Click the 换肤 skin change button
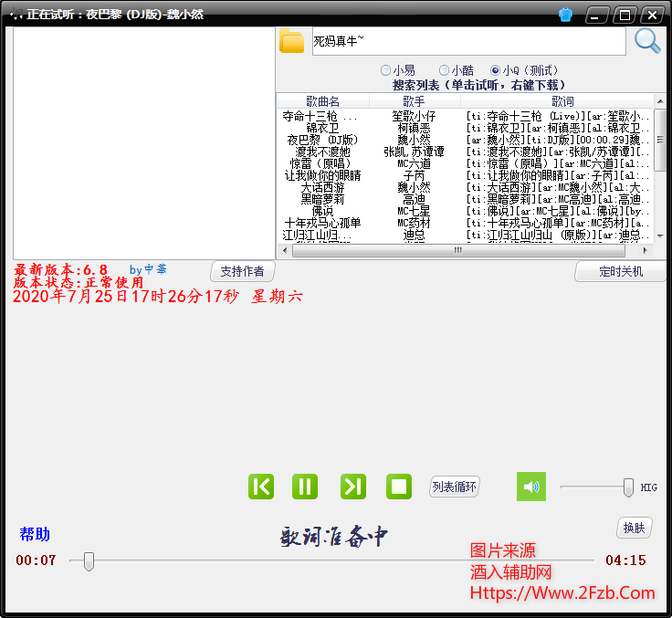The width and height of the screenshot is (672, 618). click(634, 527)
